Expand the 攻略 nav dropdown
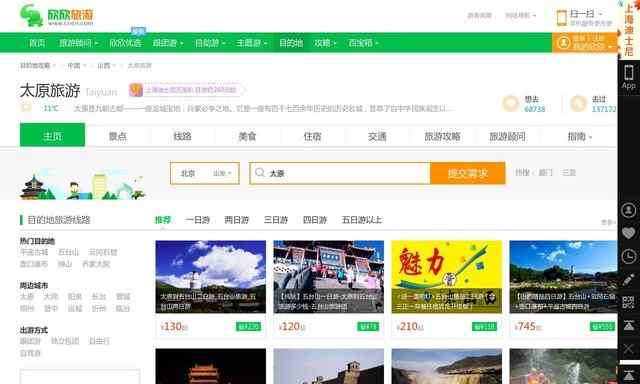This screenshot has height=384, width=640. click(x=325, y=43)
